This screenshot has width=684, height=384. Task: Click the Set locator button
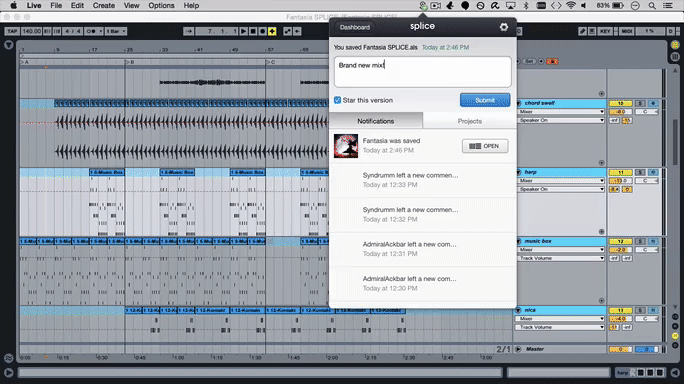click(529, 62)
